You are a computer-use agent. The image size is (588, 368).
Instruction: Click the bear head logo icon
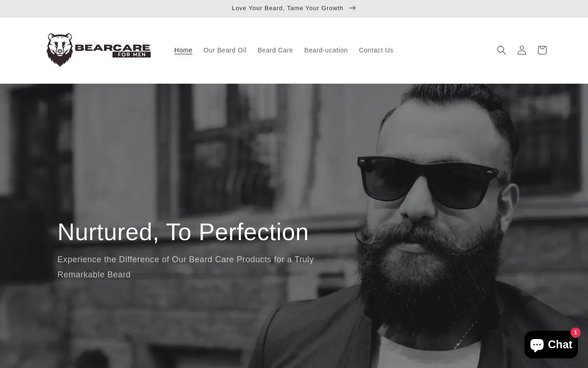(60, 50)
